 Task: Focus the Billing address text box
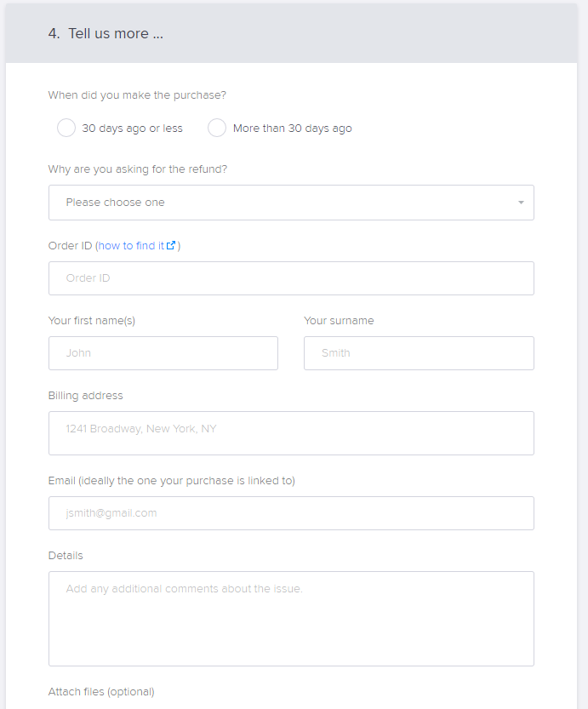pyautogui.click(x=291, y=433)
